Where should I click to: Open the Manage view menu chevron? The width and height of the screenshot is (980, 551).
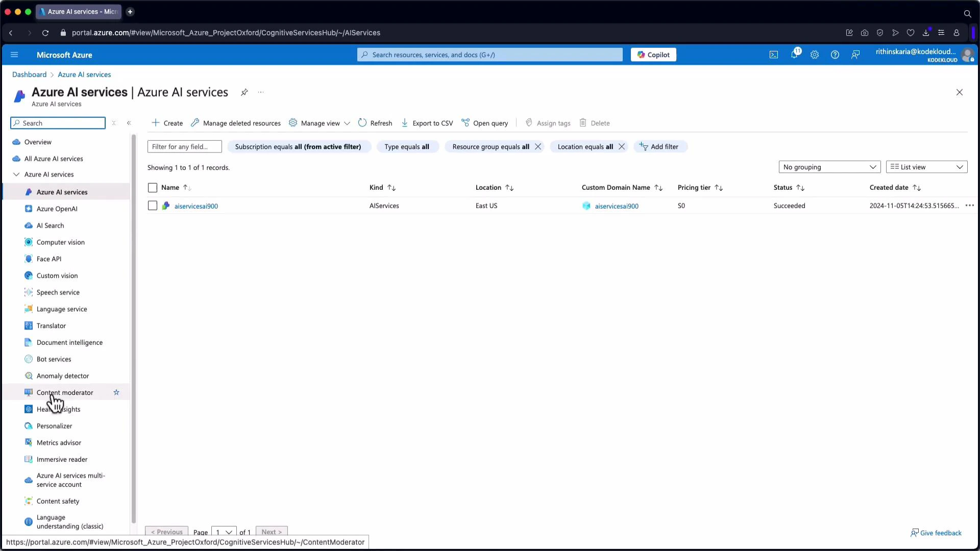tap(347, 123)
